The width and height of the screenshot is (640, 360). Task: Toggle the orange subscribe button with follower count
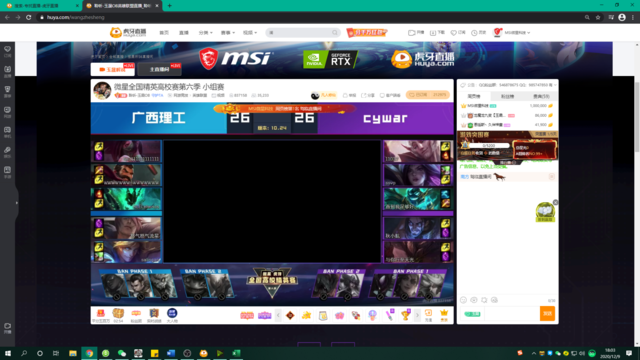click(x=428, y=95)
